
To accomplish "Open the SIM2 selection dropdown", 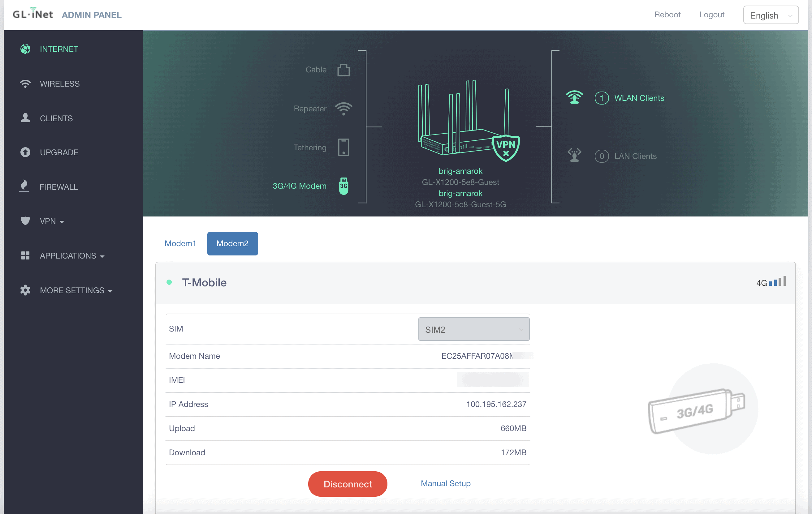I will click(x=473, y=329).
